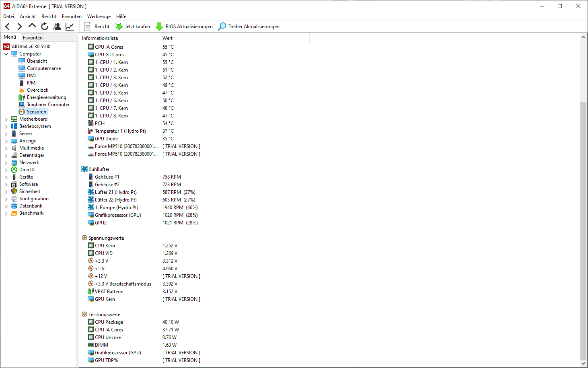Go up one level with Up arrow

[32, 26]
